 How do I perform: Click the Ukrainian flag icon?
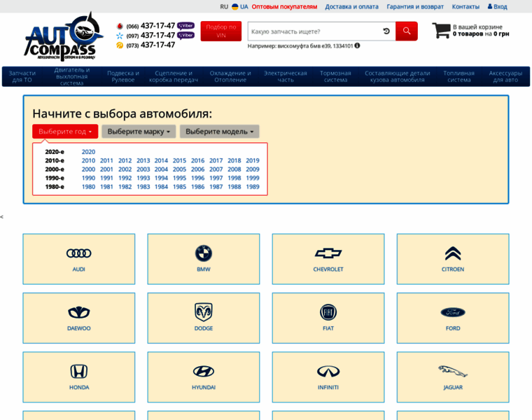[x=234, y=6]
